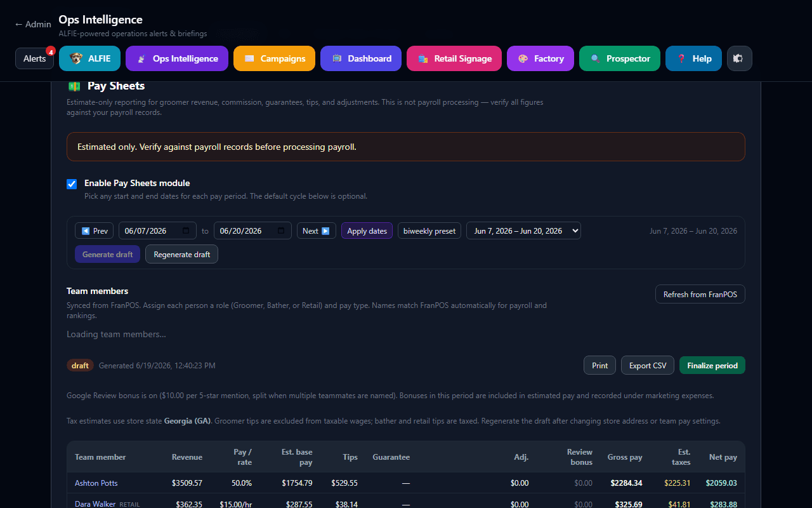Click the Campaigns envelope icon

(x=249, y=58)
